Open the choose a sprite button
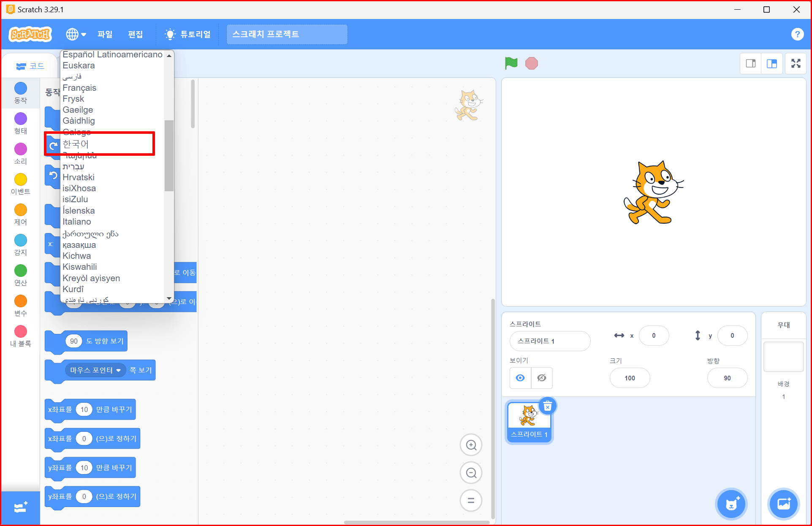 click(x=731, y=504)
